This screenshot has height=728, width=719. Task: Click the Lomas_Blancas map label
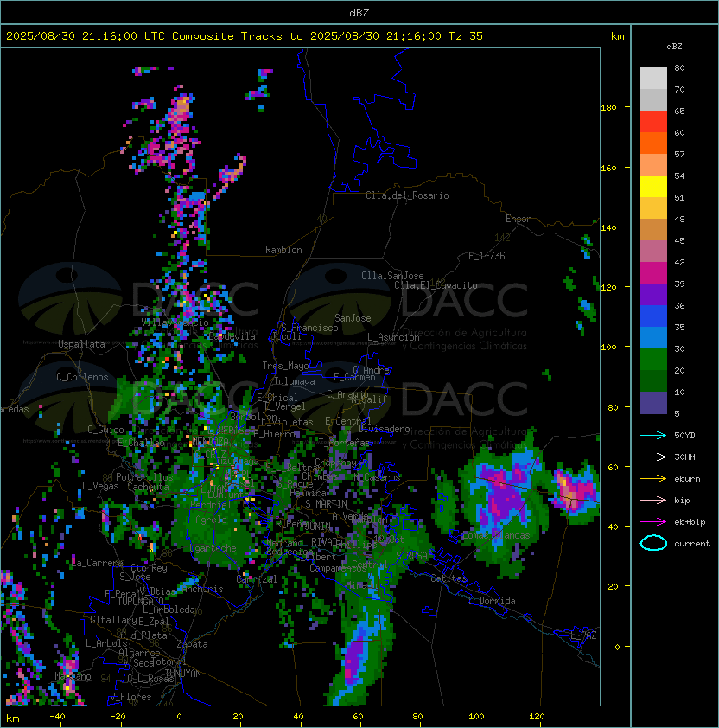(496, 535)
